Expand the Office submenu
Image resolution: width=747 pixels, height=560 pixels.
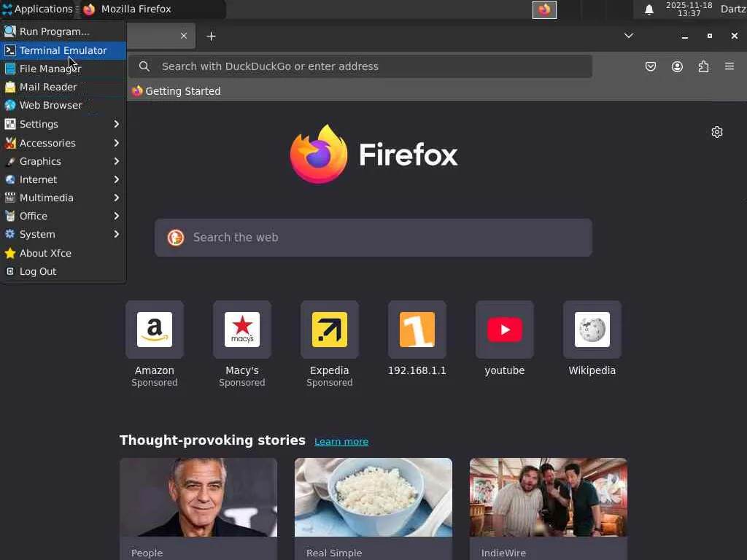(63, 216)
